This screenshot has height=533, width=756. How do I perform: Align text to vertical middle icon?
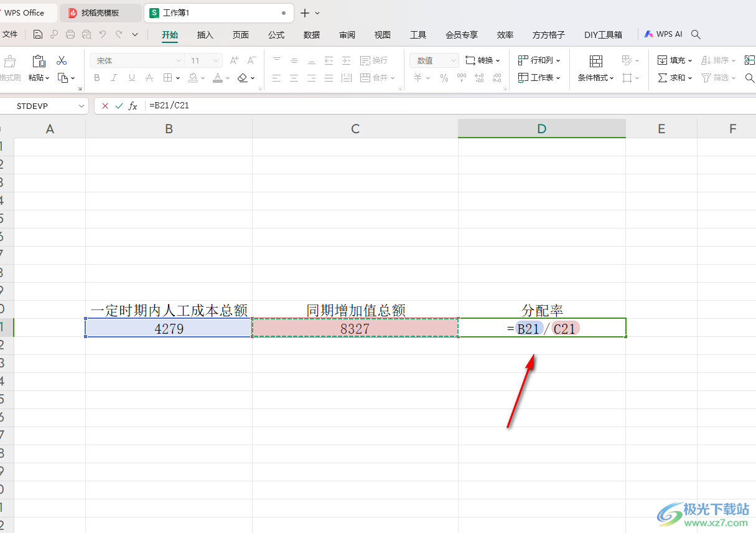pos(294,60)
